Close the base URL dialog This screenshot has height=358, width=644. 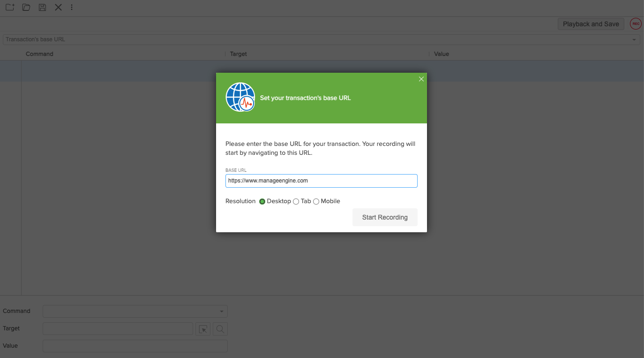click(421, 79)
